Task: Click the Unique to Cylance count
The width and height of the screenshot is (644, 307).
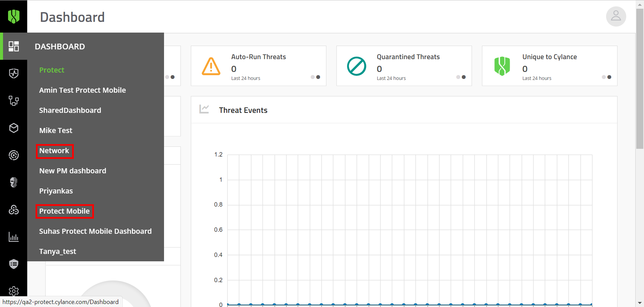Action: tap(525, 69)
